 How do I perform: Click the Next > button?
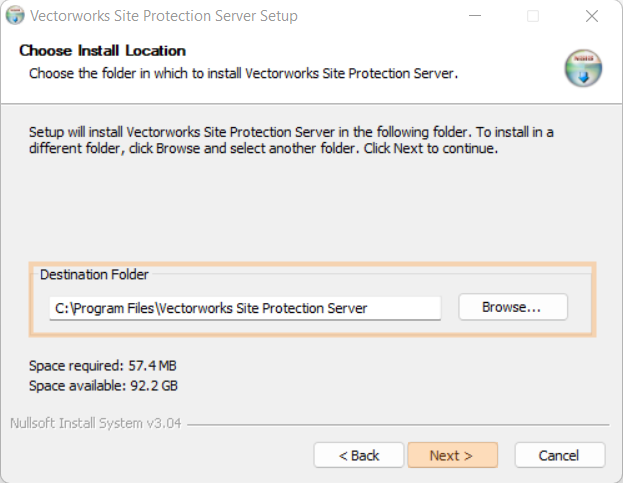(x=453, y=455)
